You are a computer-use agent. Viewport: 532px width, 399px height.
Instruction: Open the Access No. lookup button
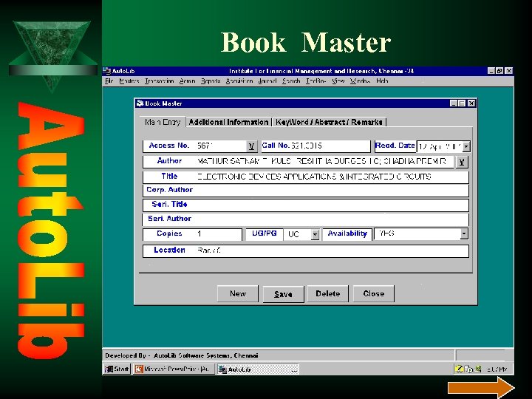point(251,146)
